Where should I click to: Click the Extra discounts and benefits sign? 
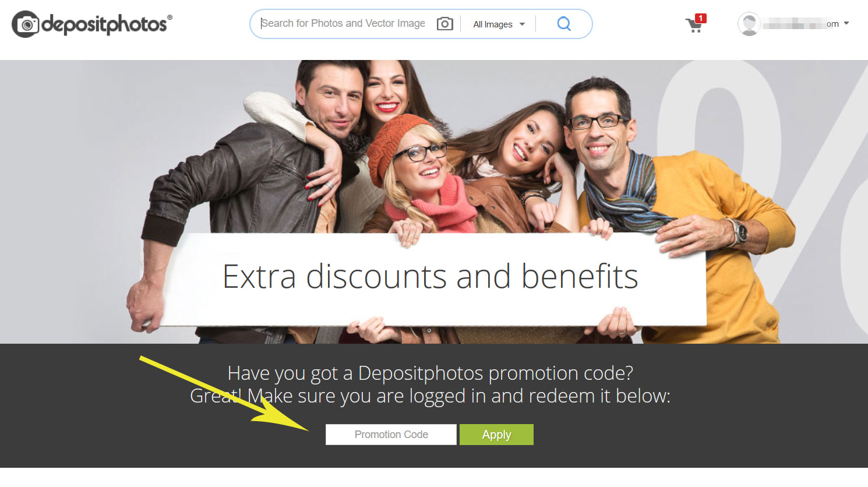tap(431, 276)
